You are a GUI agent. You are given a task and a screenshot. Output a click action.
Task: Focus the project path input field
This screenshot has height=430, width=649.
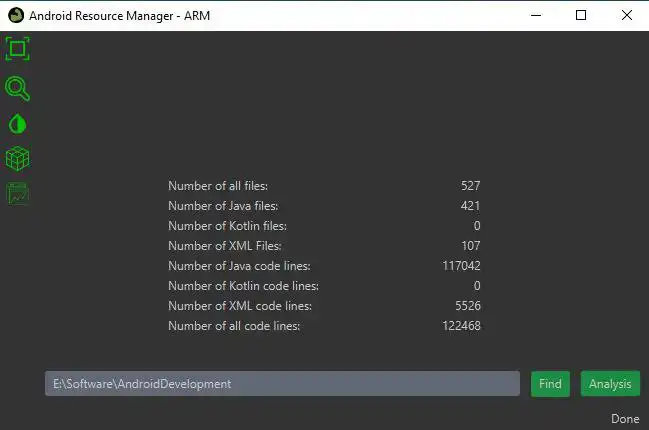pyautogui.click(x=282, y=384)
